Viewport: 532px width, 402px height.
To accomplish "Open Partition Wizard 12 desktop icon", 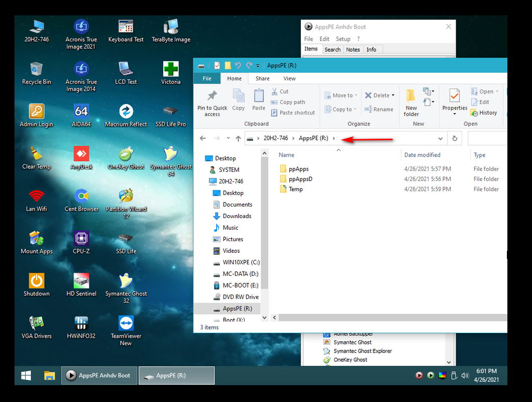I will click(x=126, y=204).
